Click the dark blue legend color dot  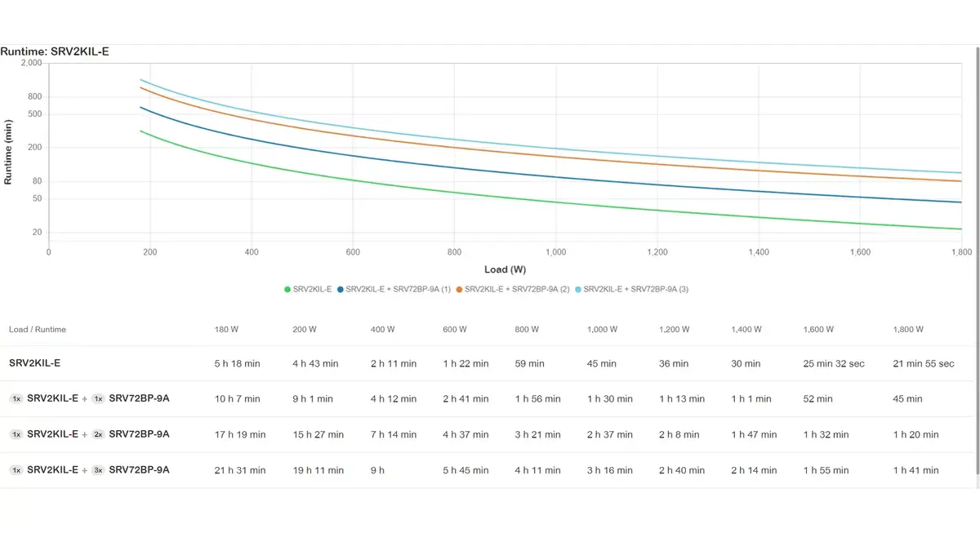pos(341,289)
